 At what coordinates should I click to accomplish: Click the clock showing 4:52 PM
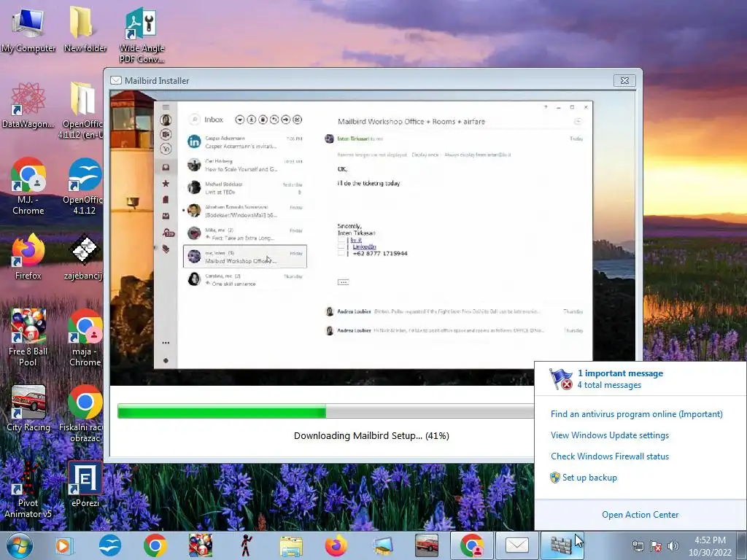(710, 540)
